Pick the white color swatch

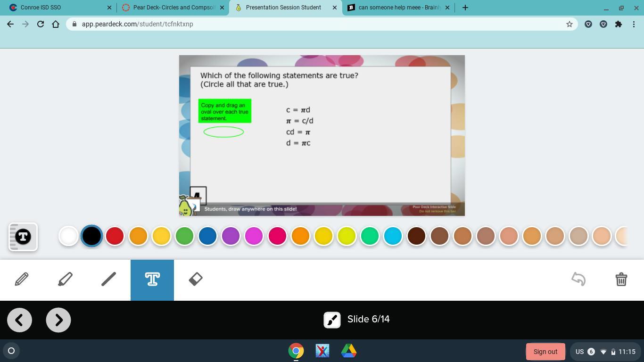(68, 236)
